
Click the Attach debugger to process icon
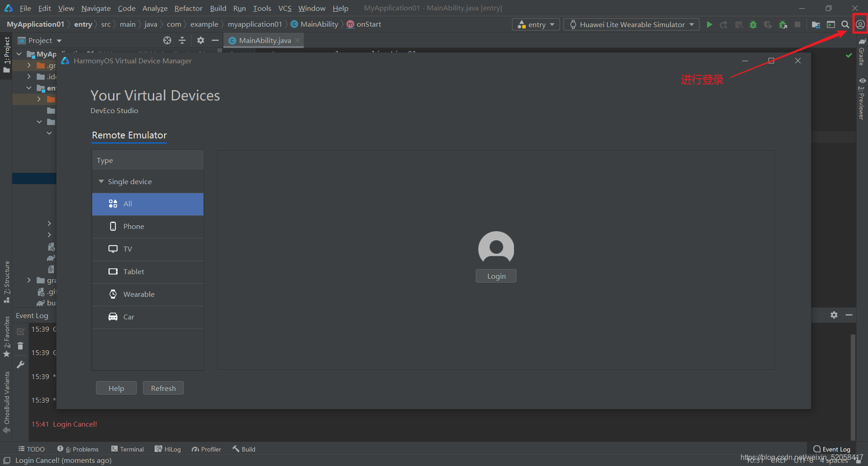pyautogui.click(x=783, y=24)
